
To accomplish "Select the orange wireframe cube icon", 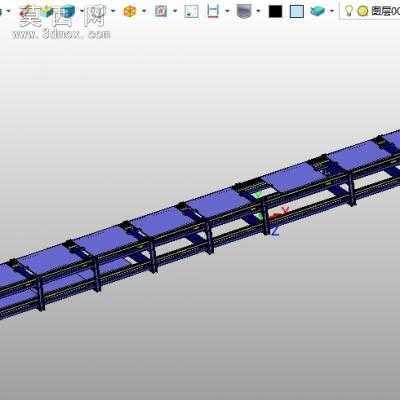I will 130,11.
